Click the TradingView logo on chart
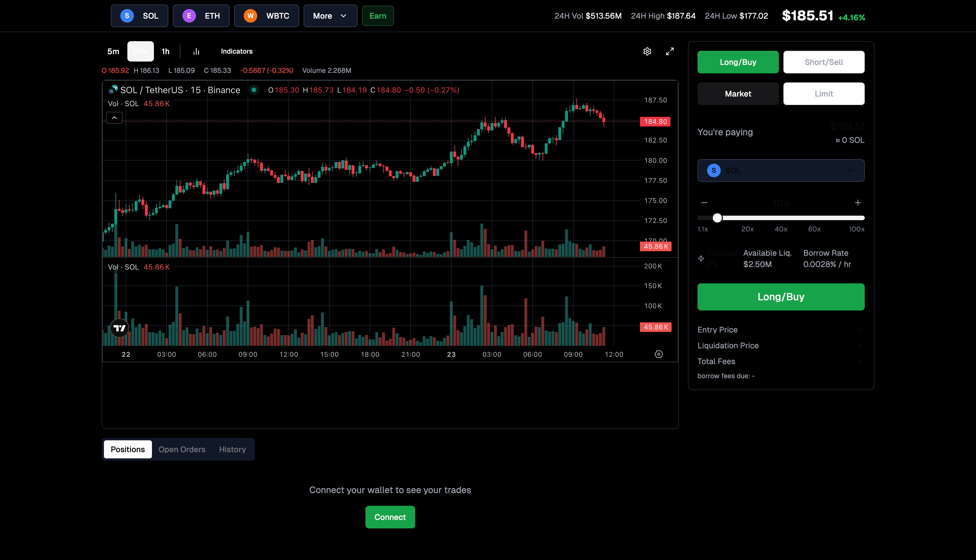 (119, 328)
